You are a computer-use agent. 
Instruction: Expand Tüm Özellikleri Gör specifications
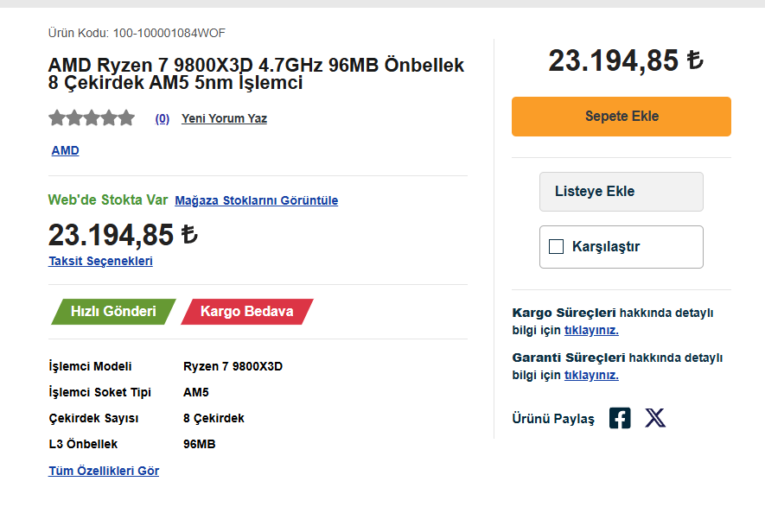point(104,471)
